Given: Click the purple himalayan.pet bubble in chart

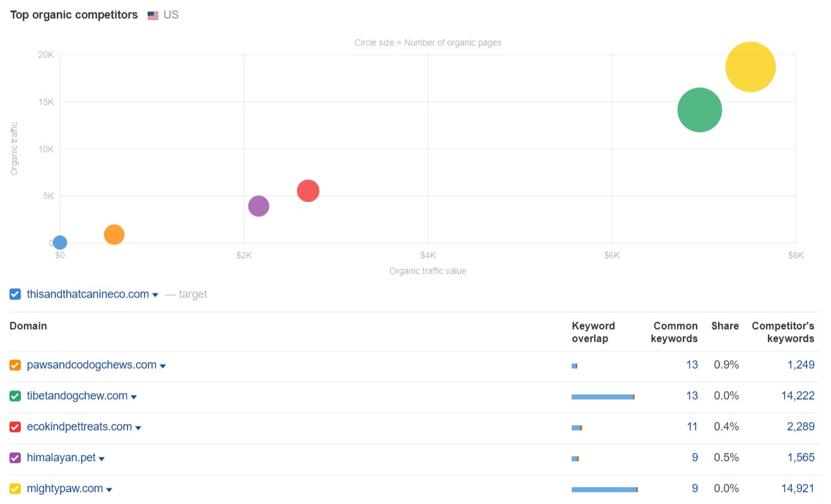Looking at the screenshot, I should tap(259, 206).
